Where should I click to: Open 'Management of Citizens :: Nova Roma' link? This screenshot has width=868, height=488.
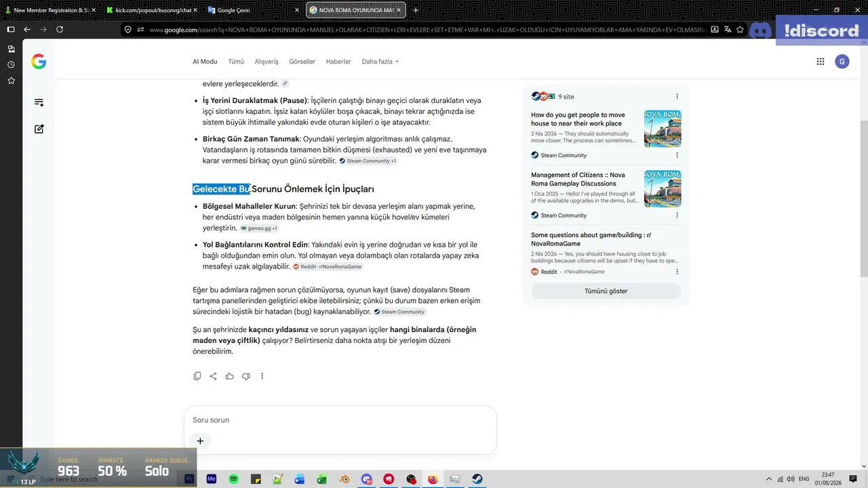[x=578, y=179]
